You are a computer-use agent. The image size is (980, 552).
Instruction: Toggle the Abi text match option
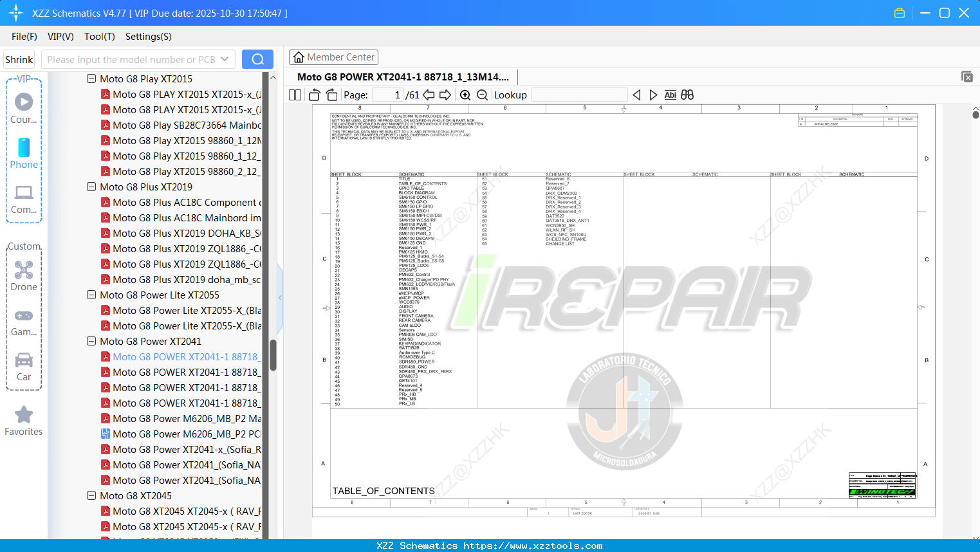pyautogui.click(x=670, y=95)
